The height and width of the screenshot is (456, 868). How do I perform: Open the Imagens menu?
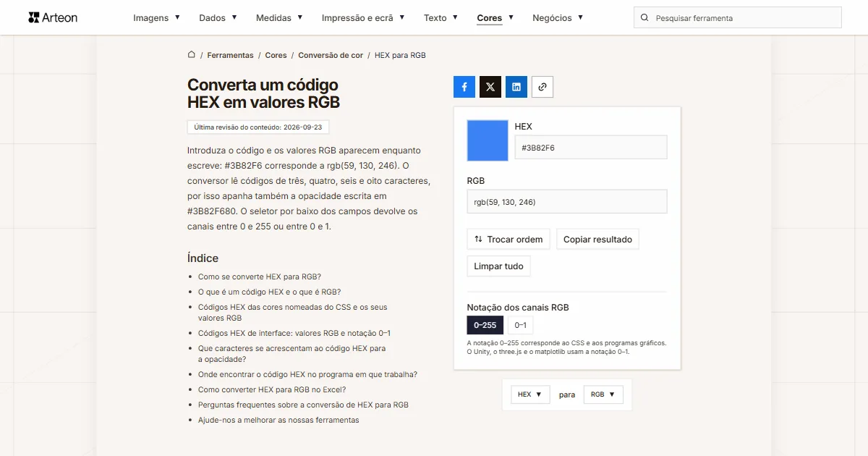[156, 18]
